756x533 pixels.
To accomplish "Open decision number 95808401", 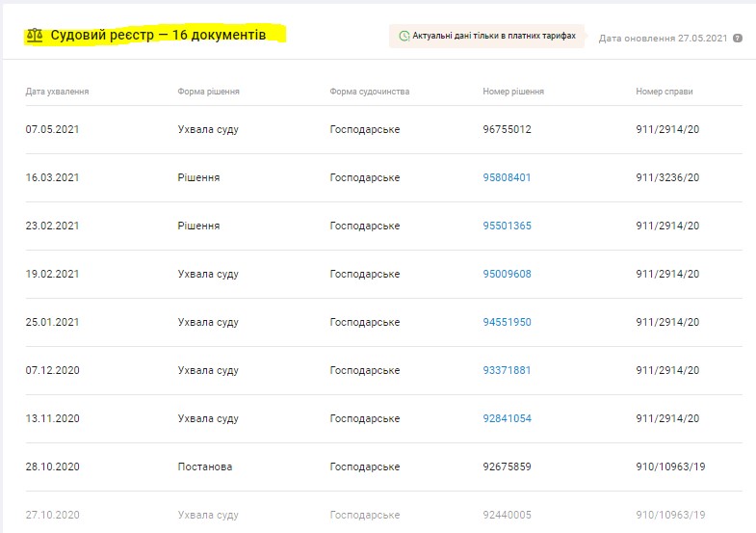I will pyautogui.click(x=507, y=177).
